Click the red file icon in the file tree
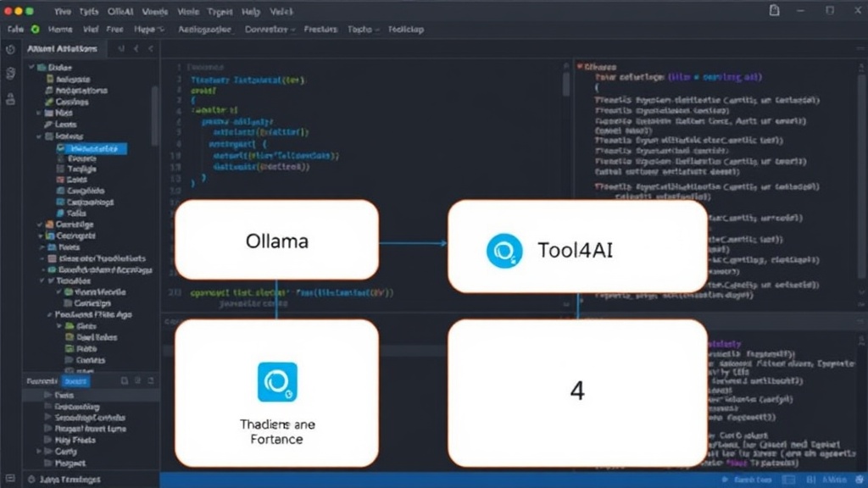The height and width of the screenshot is (488, 868). click(60, 180)
